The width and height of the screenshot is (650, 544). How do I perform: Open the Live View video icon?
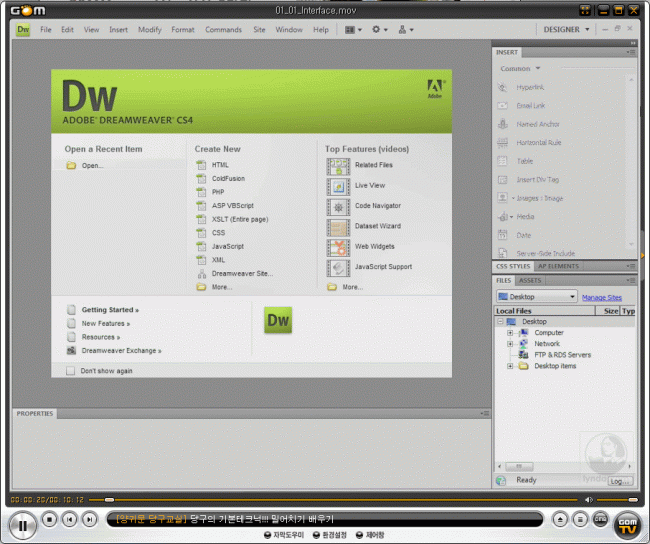click(x=339, y=186)
